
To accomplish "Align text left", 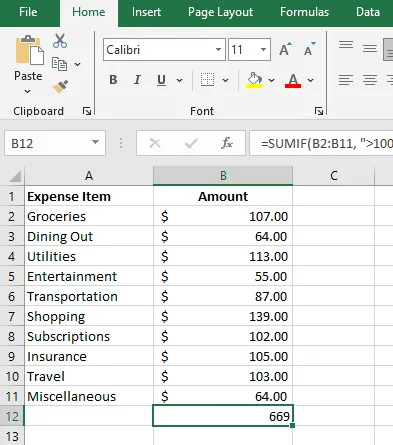I will (x=346, y=80).
